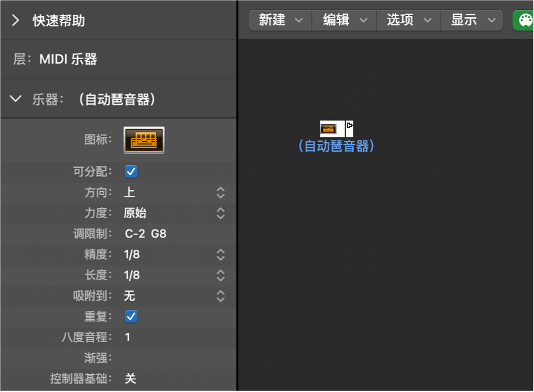Toggle the 可分配 checkbox
This screenshot has height=392, width=534.
(131, 172)
